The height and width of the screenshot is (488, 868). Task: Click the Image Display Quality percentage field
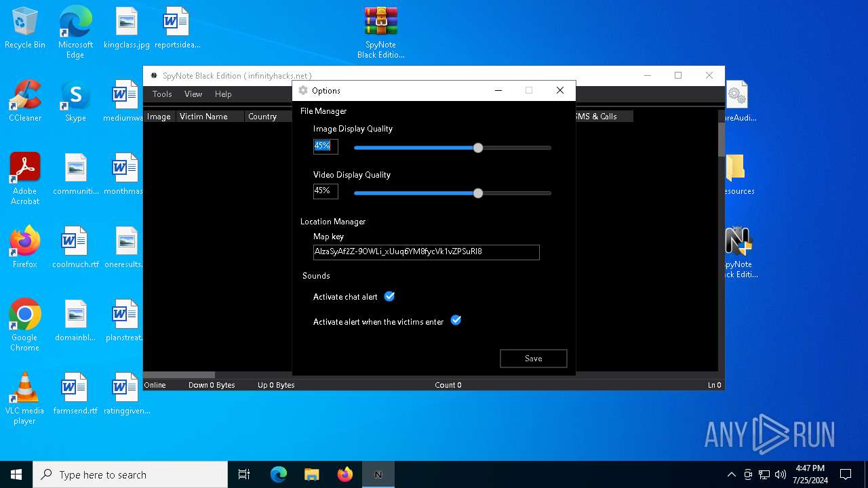pos(325,146)
